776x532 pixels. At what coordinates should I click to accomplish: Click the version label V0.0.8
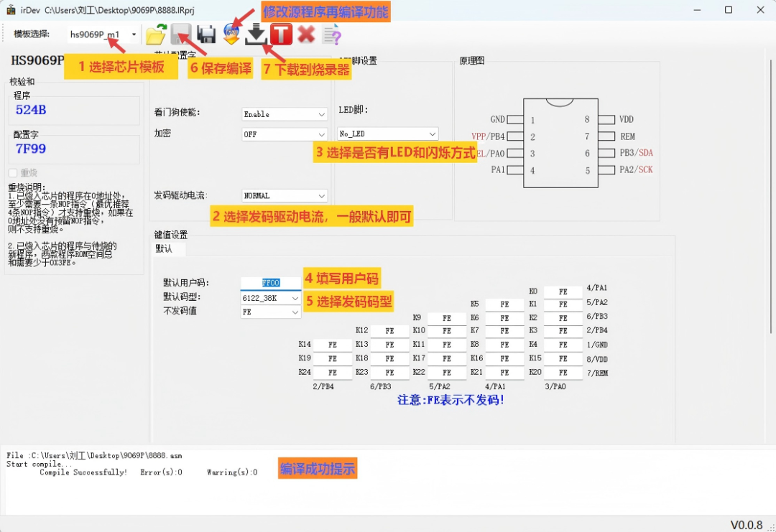pyautogui.click(x=747, y=525)
